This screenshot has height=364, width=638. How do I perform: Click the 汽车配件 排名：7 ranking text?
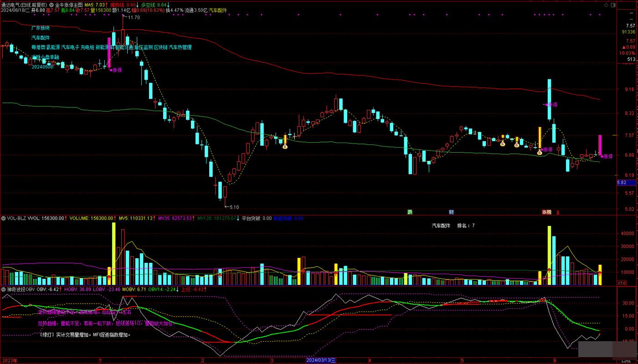coord(453,226)
